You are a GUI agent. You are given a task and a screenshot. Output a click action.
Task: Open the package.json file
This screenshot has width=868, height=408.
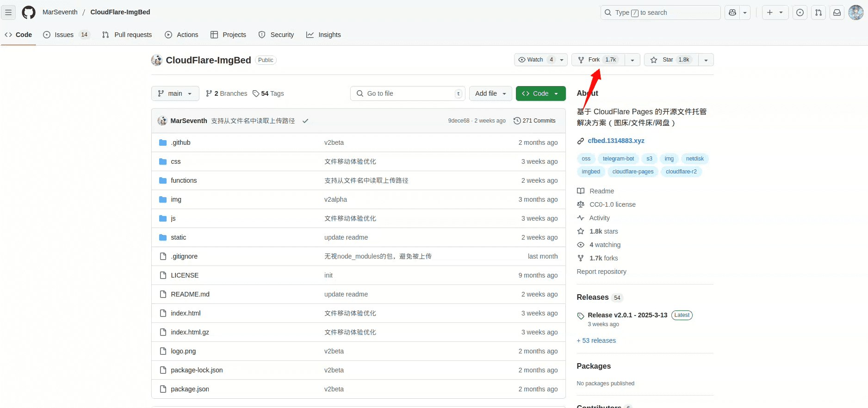(190, 389)
